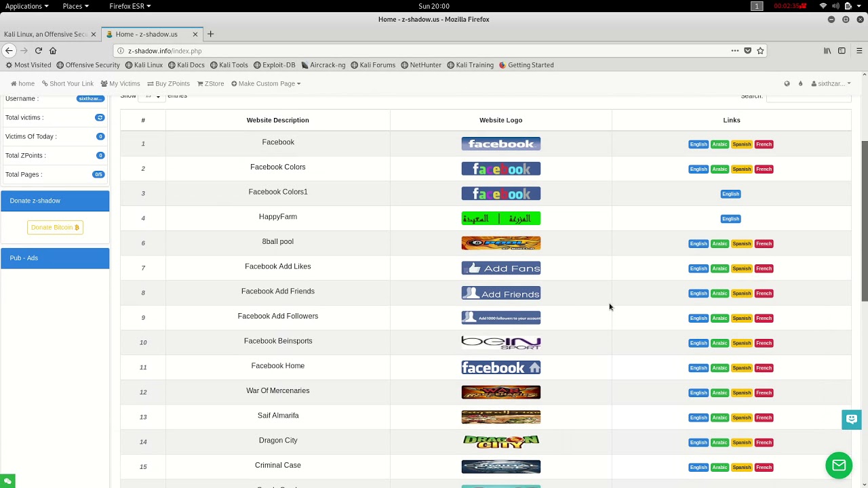Screen dimensions: 868x488
Task: Open the Firefox home page icon
Action: 53,51
